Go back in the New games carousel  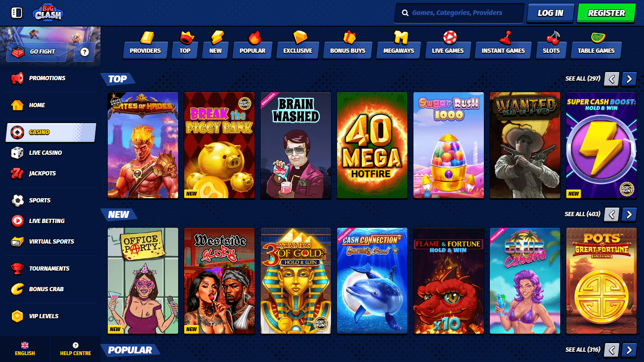click(611, 214)
